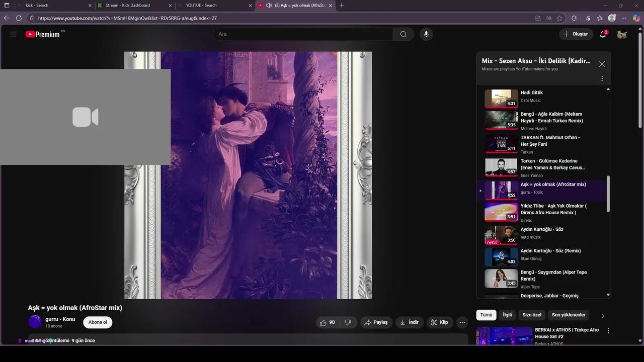The image size is (644, 362).
Task: Go back in the browser
Action: click(7, 18)
